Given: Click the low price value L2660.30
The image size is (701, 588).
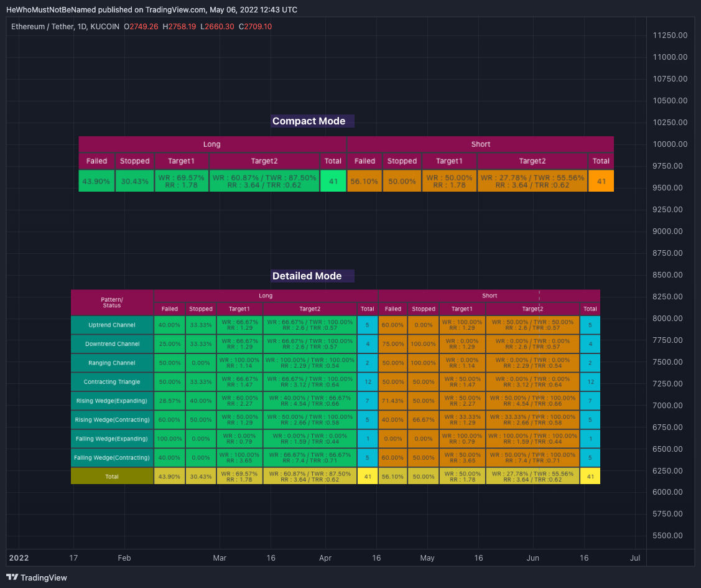Looking at the screenshot, I should click(x=217, y=26).
